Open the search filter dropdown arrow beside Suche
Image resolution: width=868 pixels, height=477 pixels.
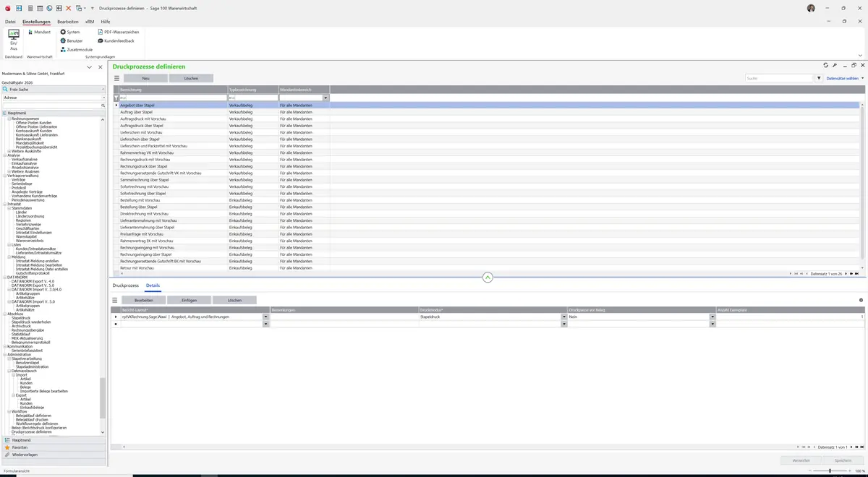[x=819, y=78]
